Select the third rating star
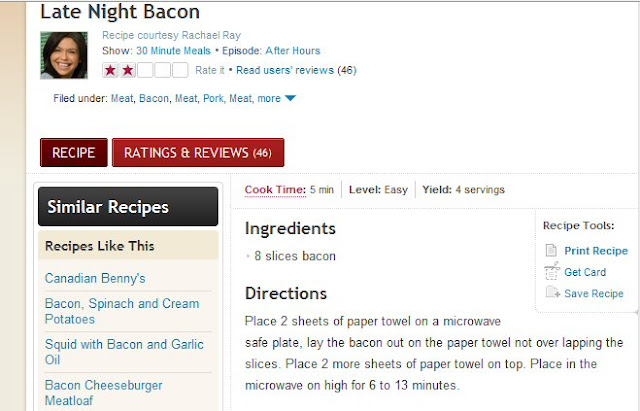 tap(145, 70)
